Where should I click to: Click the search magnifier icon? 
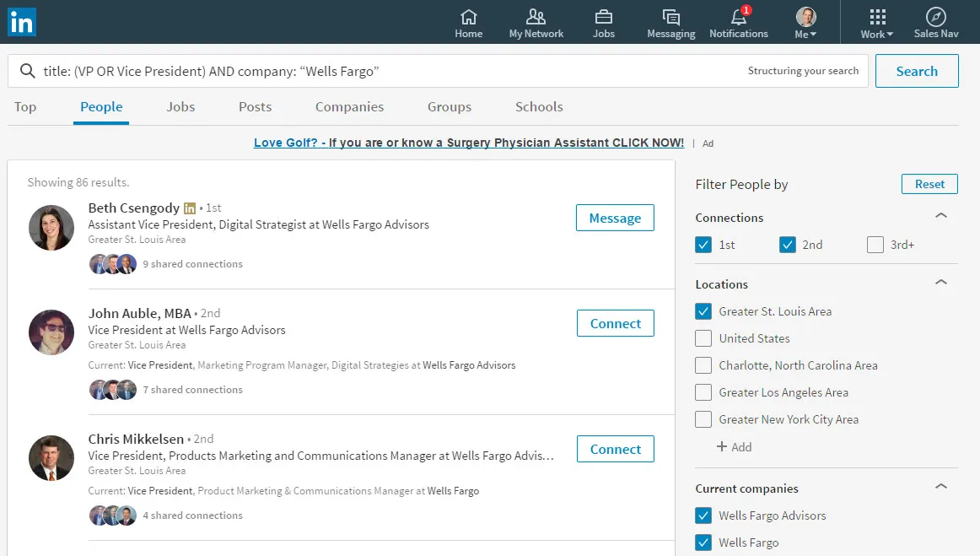(x=27, y=72)
